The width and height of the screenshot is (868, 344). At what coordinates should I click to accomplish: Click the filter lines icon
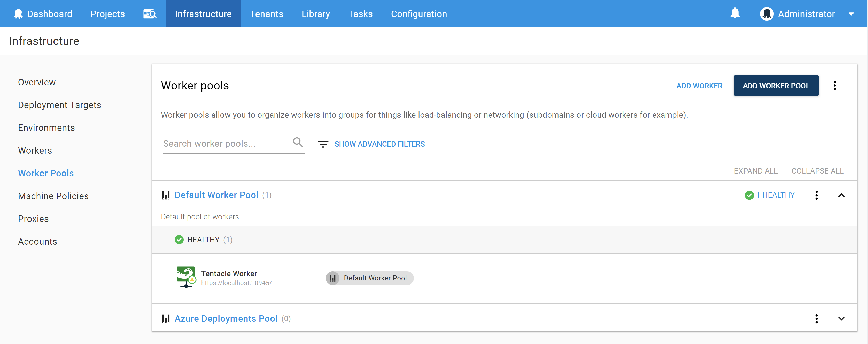pyautogui.click(x=323, y=144)
